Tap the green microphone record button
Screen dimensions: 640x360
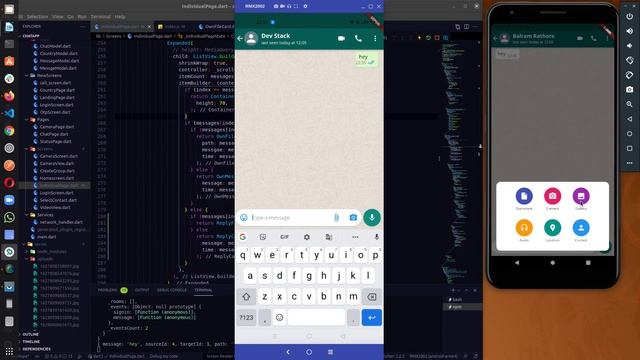(372, 218)
